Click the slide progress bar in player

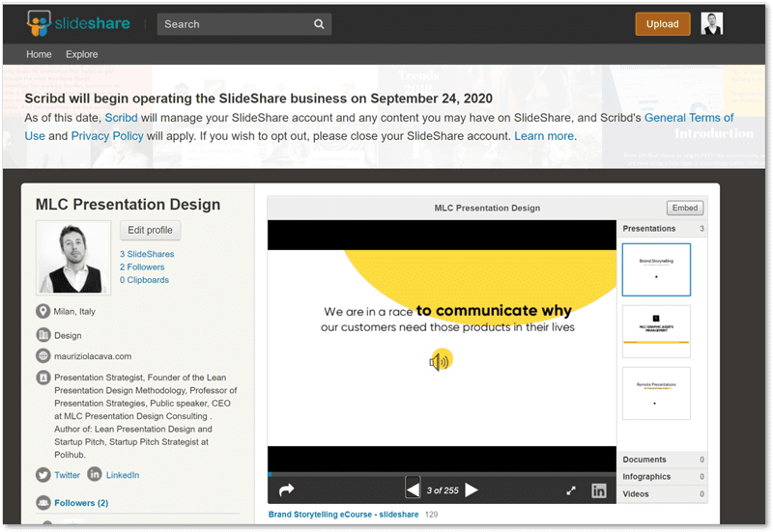point(442,474)
